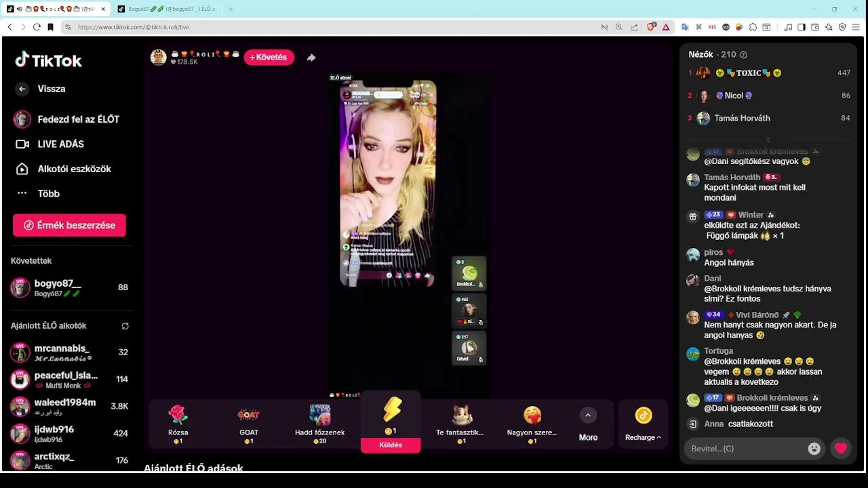Open the browser hamburger menu
The width and height of the screenshot is (868, 488).
pyautogui.click(x=856, y=27)
